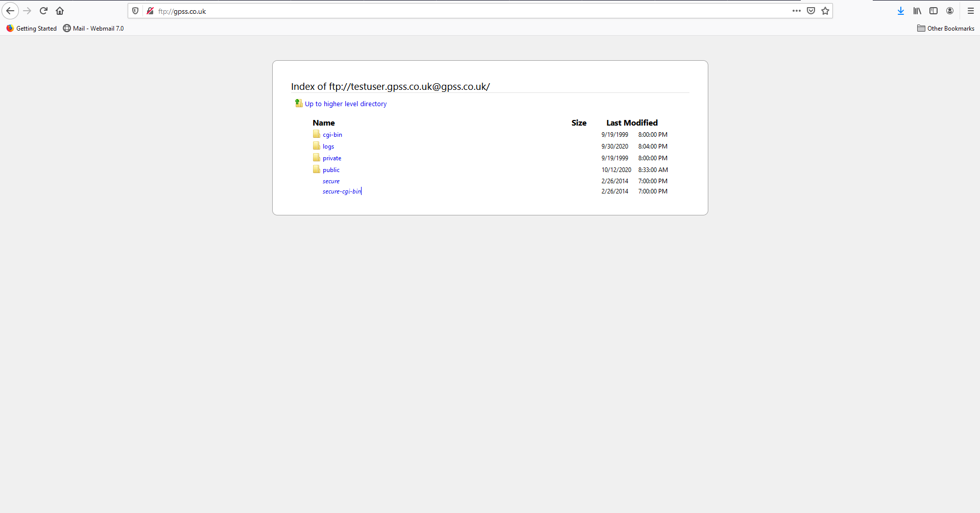Open Firefox account menu
The width and height of the screenshot is (980, 513).
click(950, 11)
